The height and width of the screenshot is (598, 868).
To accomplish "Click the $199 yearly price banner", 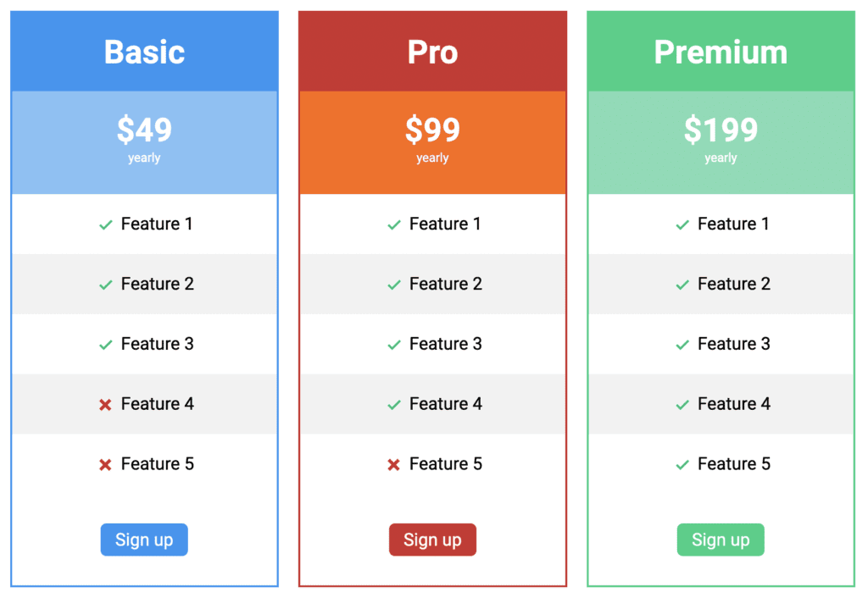I will click(721, 141).
